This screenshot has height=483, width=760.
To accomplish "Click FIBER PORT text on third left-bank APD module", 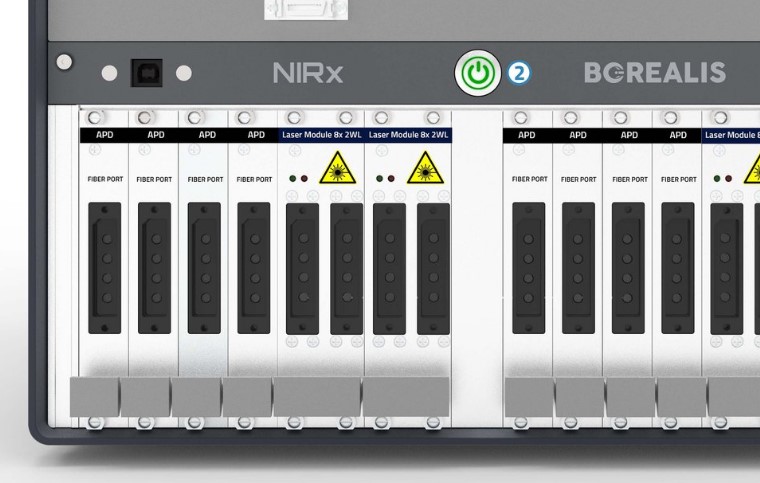I will coord(206,179).
